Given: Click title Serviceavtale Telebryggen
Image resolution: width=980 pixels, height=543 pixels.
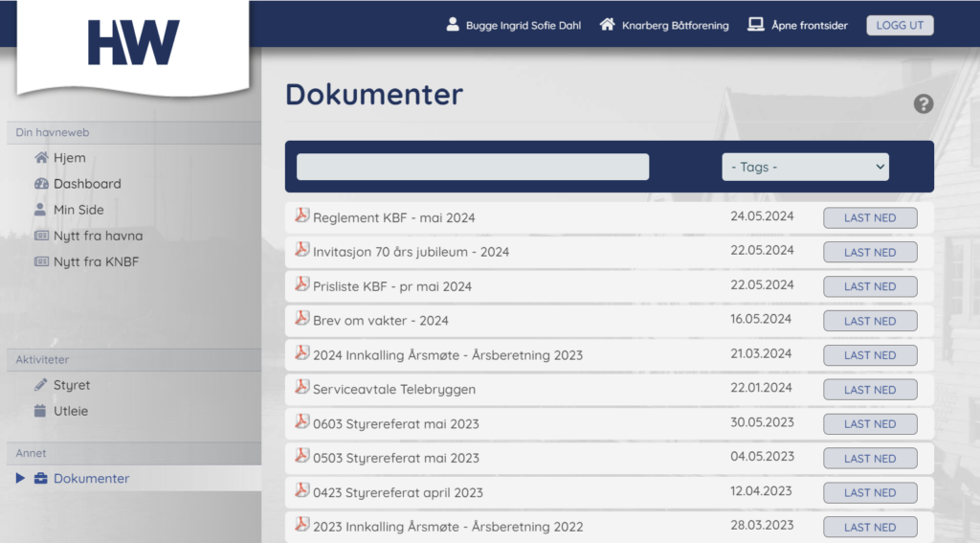Looking at the screenshot, I should click(x=393, y=389).
